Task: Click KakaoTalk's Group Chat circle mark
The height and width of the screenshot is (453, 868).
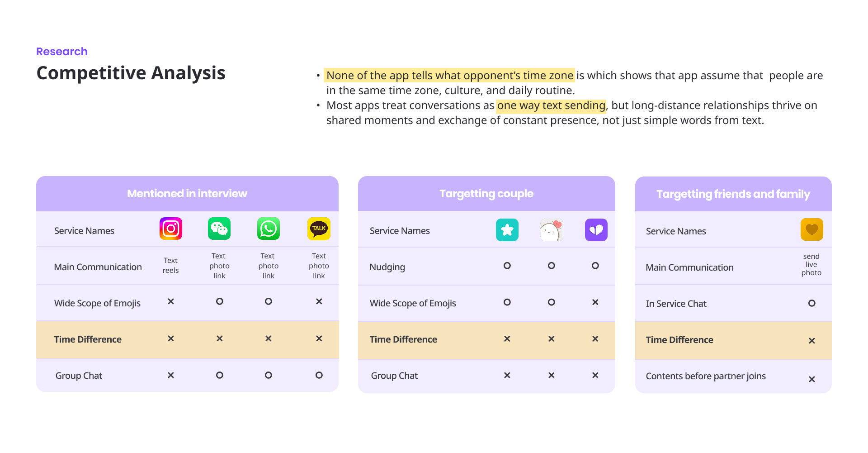Action: click(x=319, y=375)
